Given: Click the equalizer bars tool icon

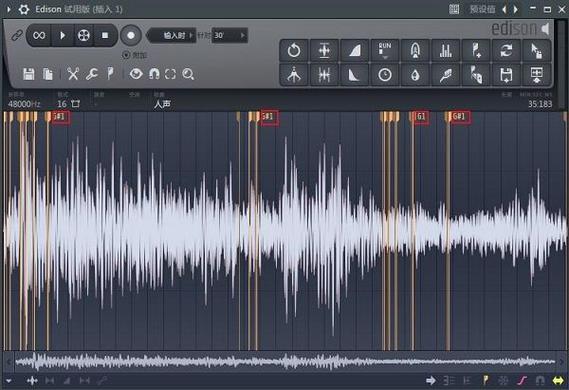Looking at the screenshot, I should pos(446,50).
